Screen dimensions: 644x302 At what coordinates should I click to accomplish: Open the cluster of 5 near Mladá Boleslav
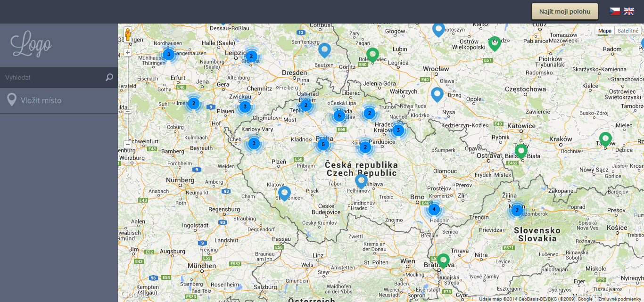click(339, 115)
